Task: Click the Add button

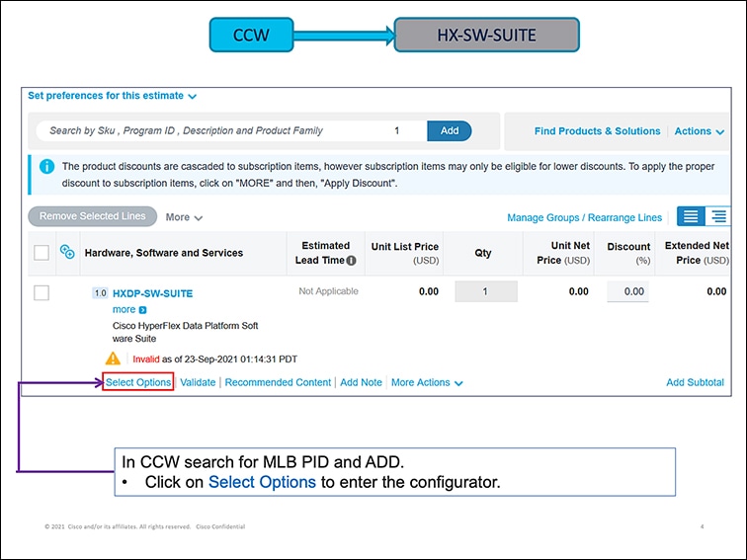Action: (450, 131)
